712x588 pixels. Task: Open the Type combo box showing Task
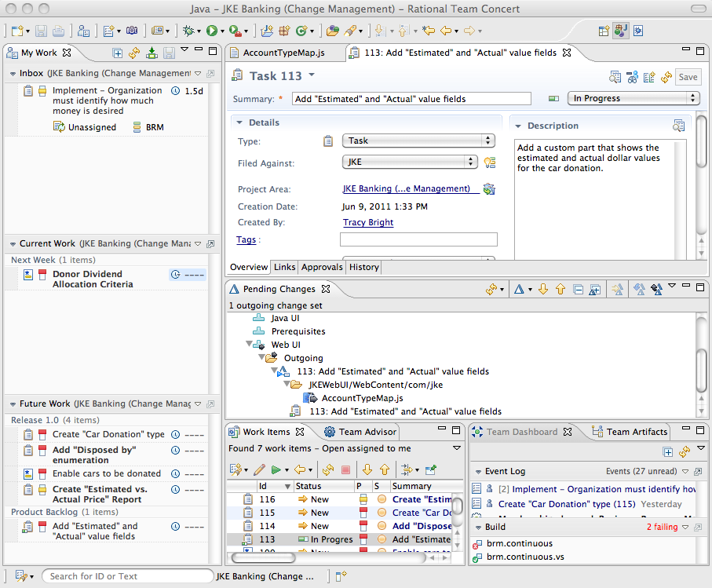click(x=418, y=141)
